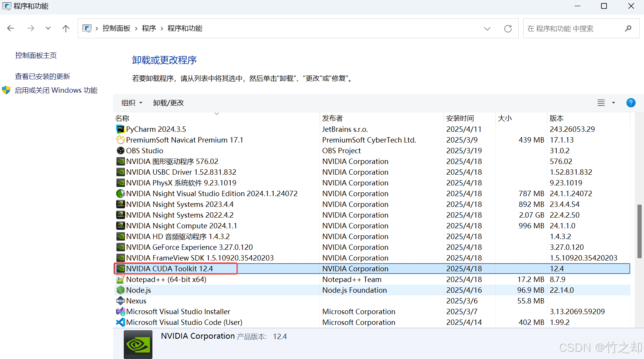Image resolution: width=644 pixels, height=359 pixels.
Task: Click the PyCharm 2024.3.5 program icon
Action: pos(121,129)
